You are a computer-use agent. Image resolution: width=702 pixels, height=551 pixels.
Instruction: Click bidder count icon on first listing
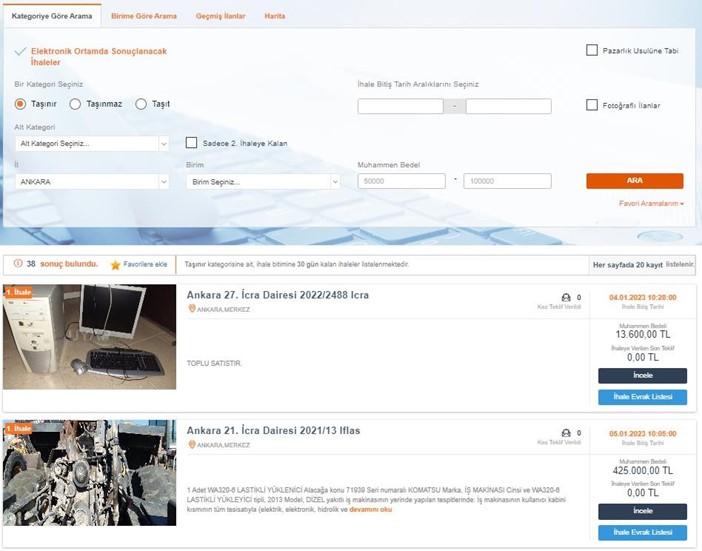[567, 297]
